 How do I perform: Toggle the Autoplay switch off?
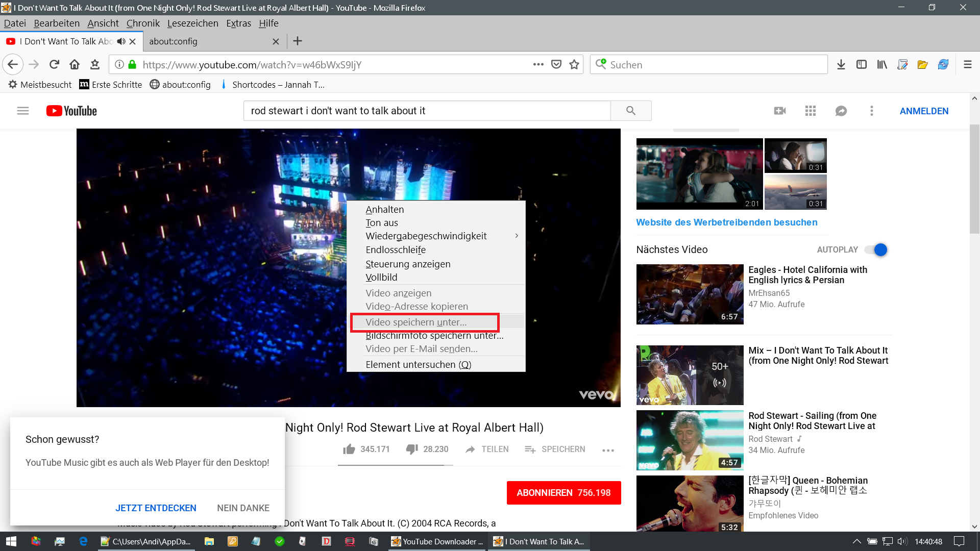pos(876,249)
